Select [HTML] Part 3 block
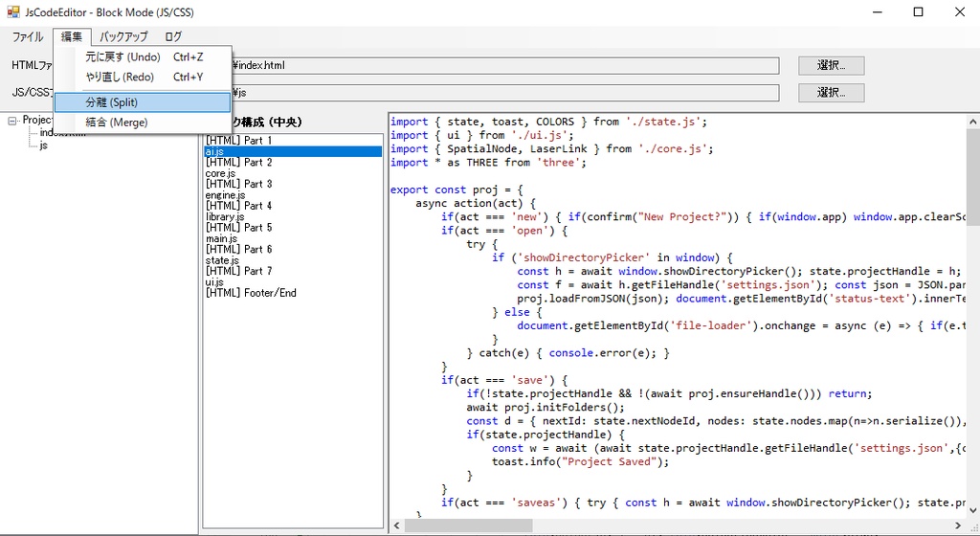The width and height of the screenshot is (980, 536). tap(293, 185)
